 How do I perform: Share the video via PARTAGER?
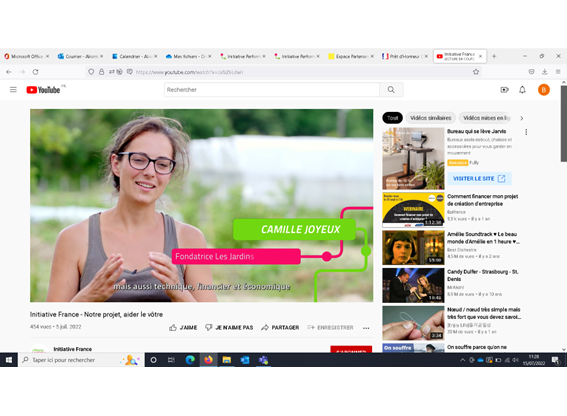coord(280,328)
